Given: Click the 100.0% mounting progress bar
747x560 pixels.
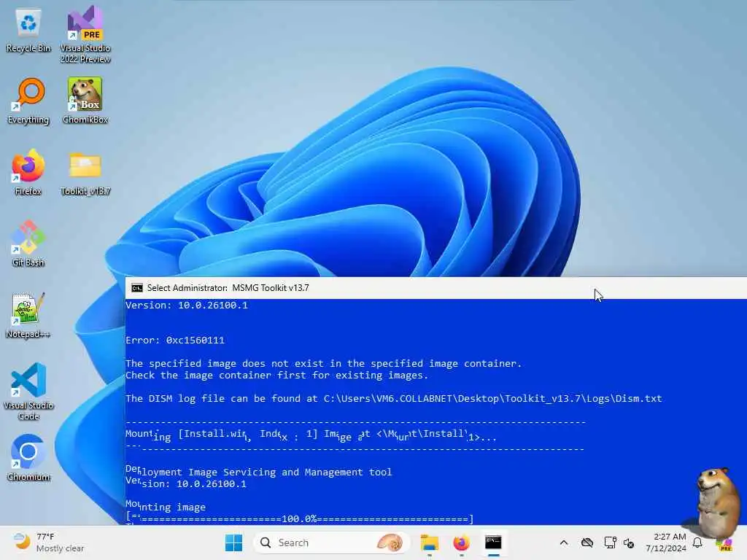Looking at the screenshot, I should [300, 518].
